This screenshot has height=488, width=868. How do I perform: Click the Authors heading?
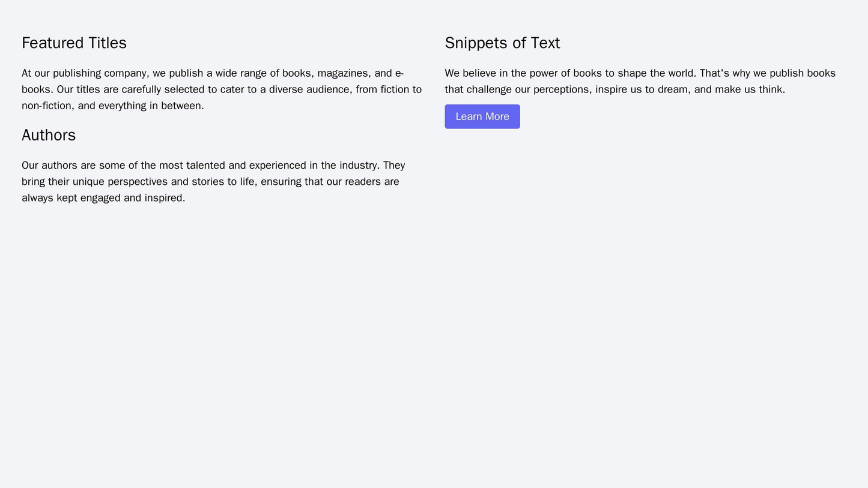point(49,136)
